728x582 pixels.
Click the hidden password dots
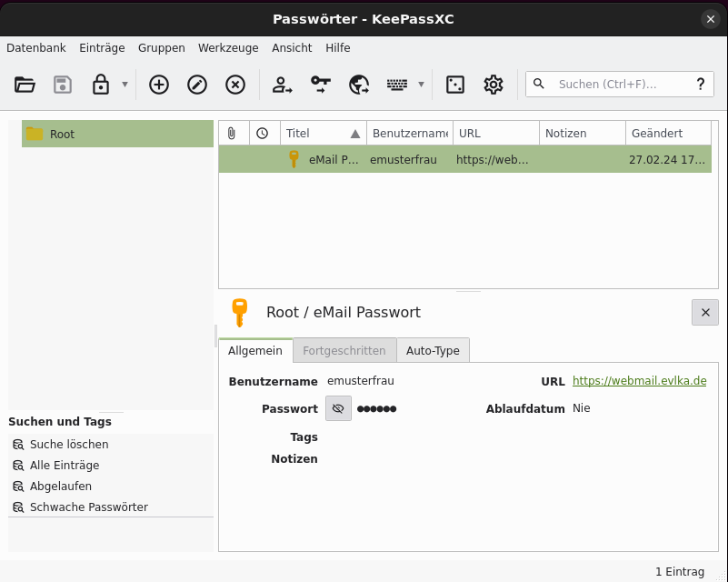[376, 408]
